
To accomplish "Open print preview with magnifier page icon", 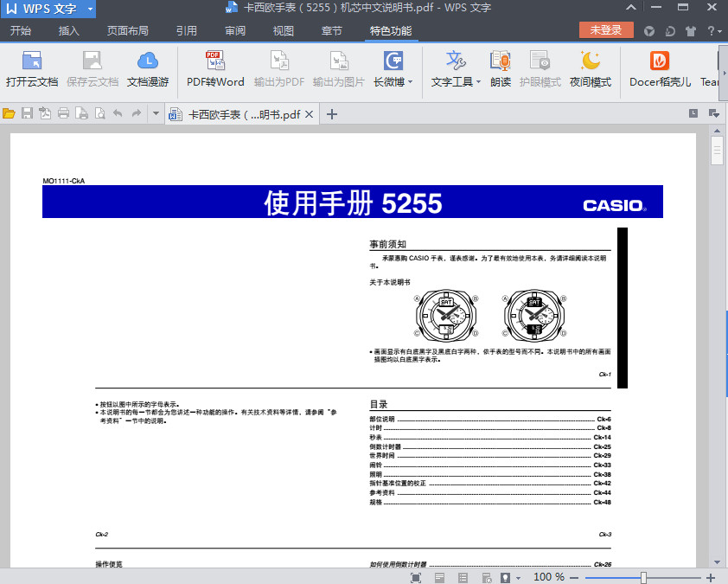I will click(x=99, y=113).
